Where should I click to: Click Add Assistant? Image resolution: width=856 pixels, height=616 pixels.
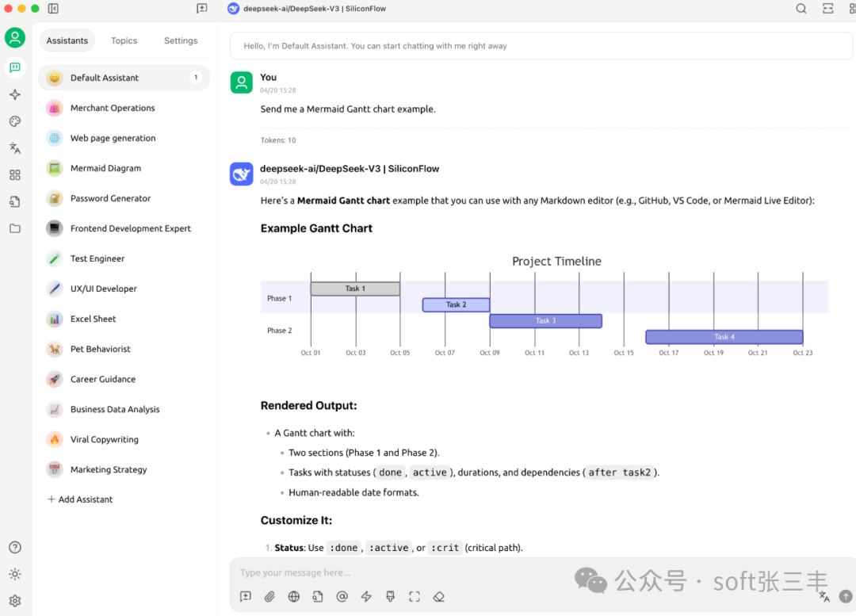(x=80, y=499)
